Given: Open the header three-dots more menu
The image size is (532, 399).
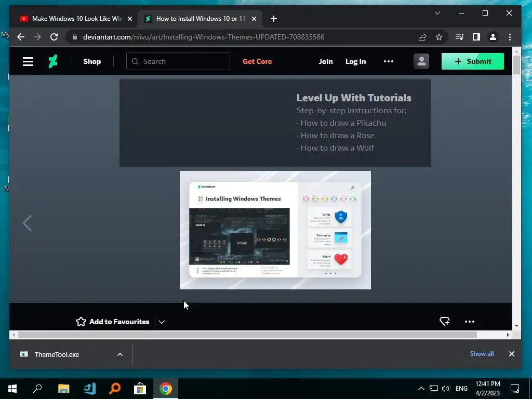Looking at the screenshot, I should click(389, 61).
